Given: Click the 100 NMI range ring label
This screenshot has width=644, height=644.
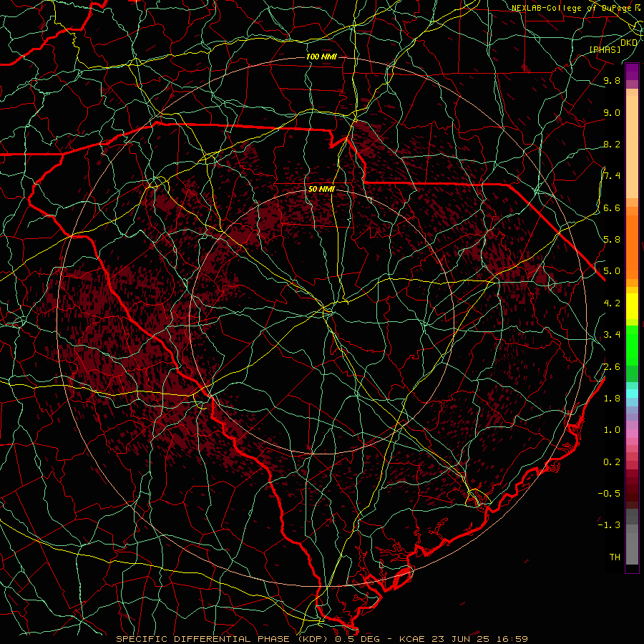Looking at the screenshot, I should pyautogui.click(x=321, y=57).
